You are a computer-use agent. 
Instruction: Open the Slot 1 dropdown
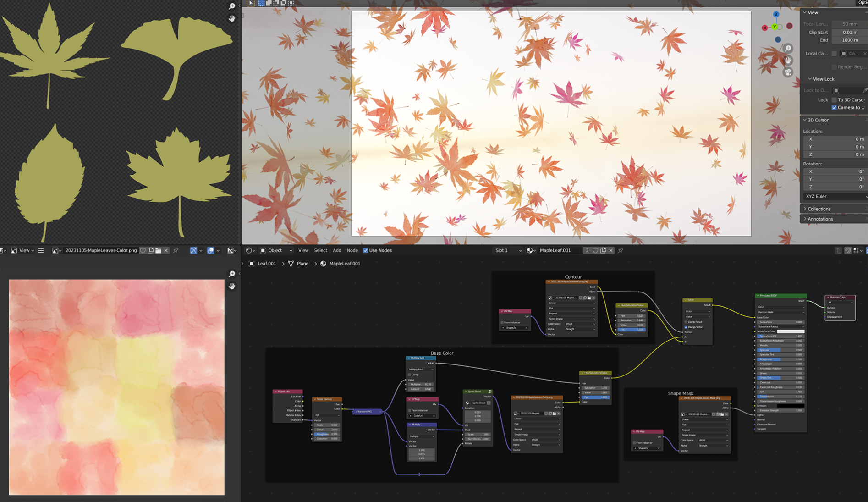click(507, 250)
